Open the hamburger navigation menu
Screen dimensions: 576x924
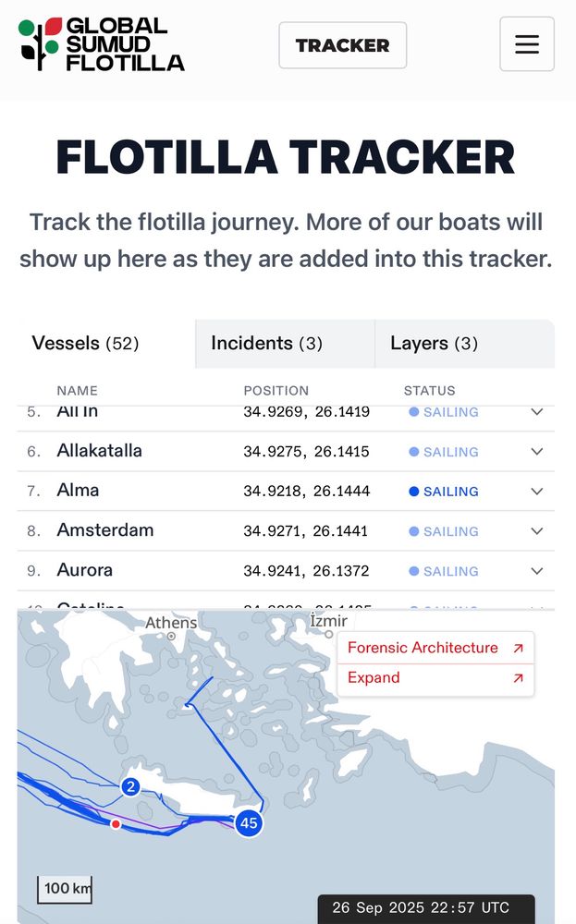point(526,43)
